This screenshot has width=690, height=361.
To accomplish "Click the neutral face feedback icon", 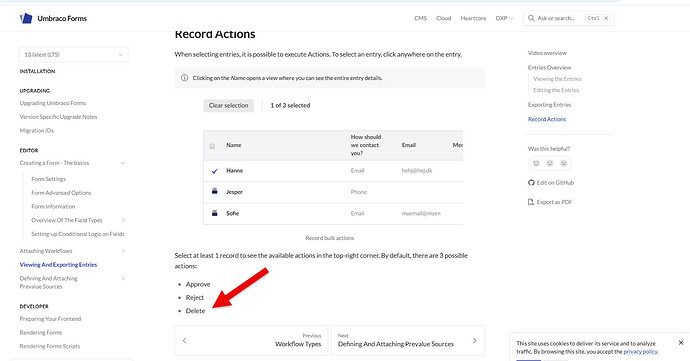I will 550,163.
